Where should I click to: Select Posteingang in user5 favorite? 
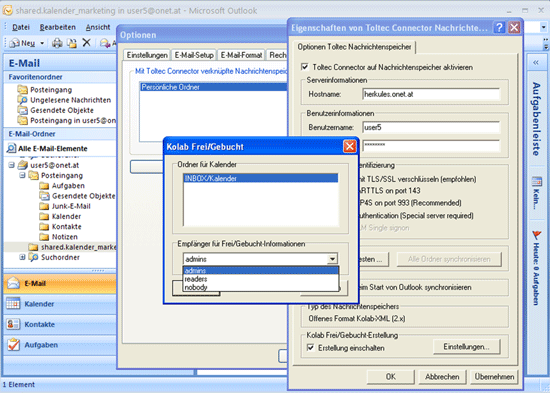point(73,120)
